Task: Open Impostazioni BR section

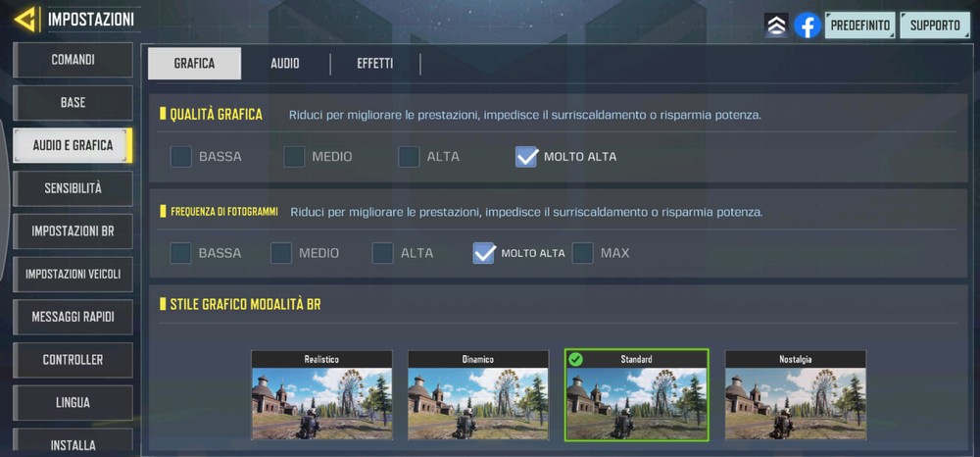Action: [x=73, y=230]
